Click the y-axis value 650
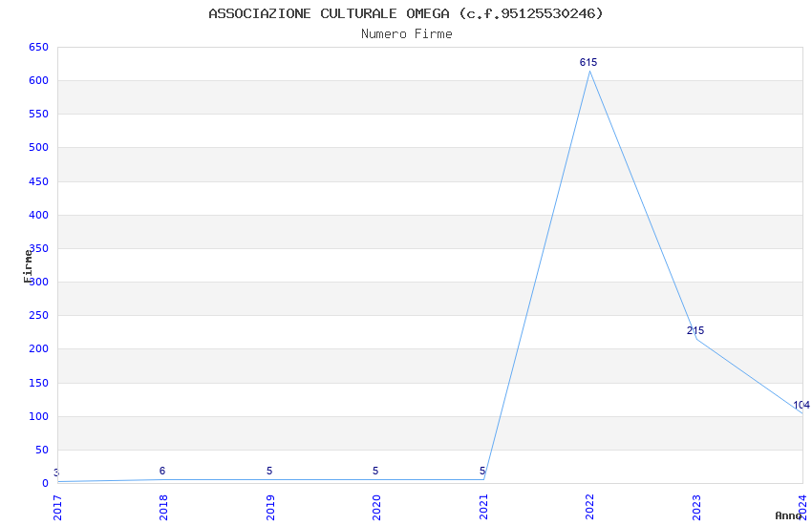 tap(38, 47)
